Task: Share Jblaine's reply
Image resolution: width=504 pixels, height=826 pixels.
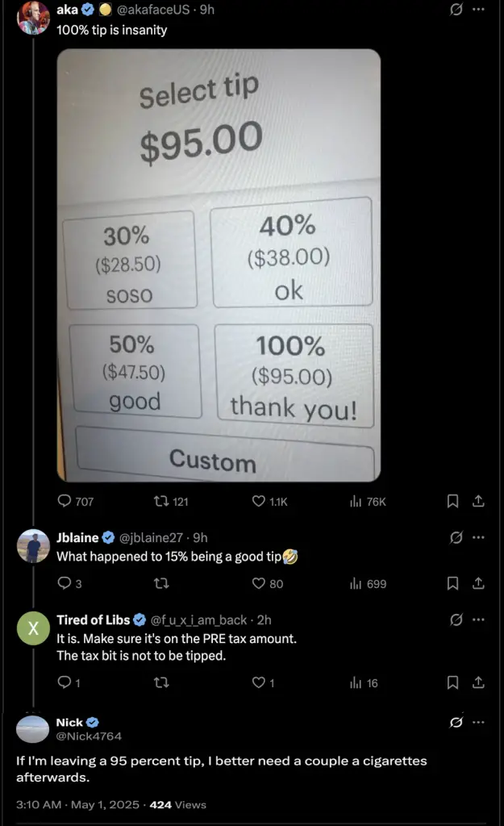Action: (478, 583)
